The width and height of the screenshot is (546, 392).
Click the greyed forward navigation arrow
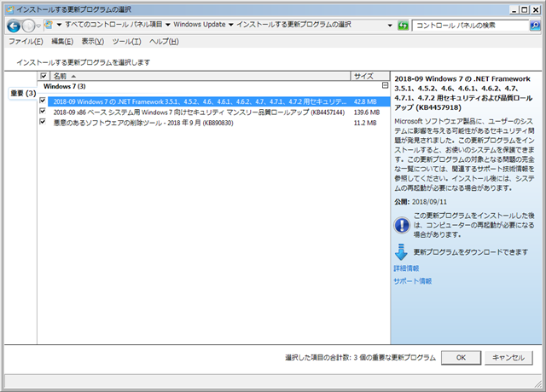[x=28, y=26]
